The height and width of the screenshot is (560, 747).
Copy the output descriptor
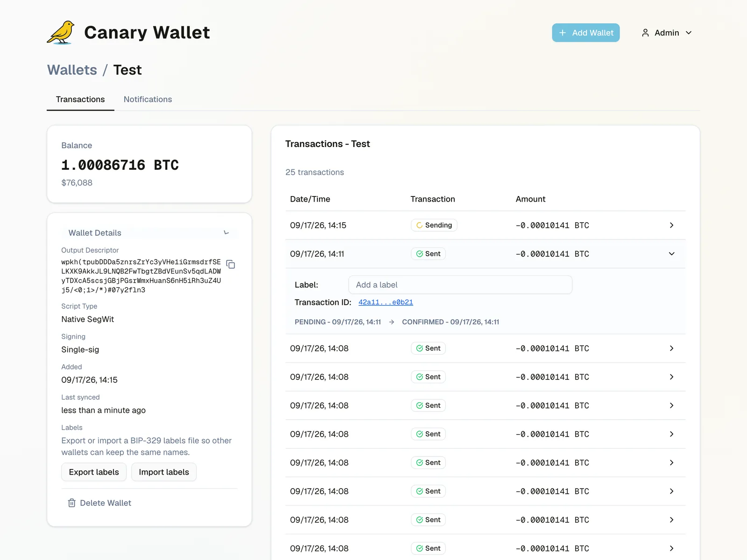(231, 265)
